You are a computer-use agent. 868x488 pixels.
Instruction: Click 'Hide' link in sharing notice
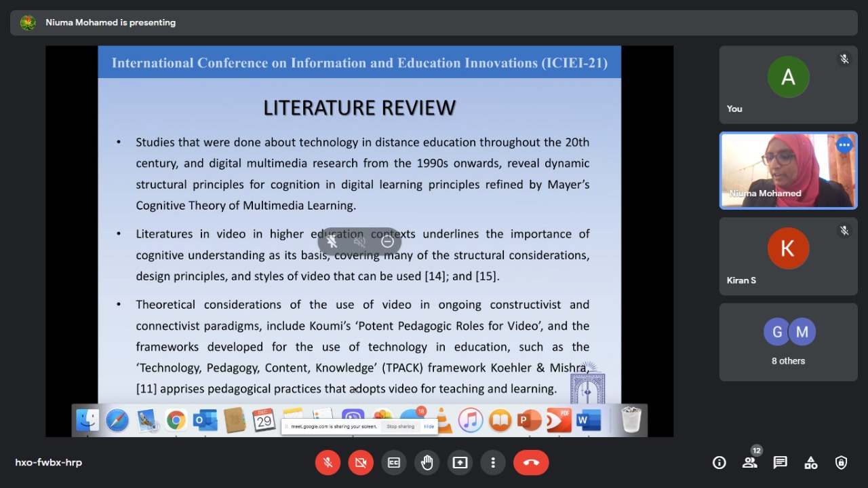click(x=429, y=427)
